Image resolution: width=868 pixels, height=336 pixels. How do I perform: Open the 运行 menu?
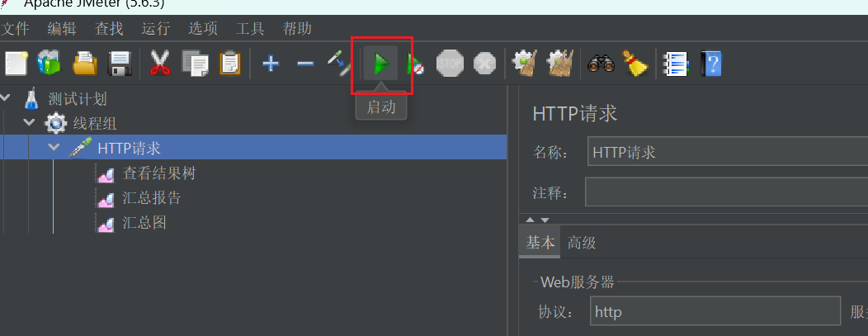pos(156,28)
